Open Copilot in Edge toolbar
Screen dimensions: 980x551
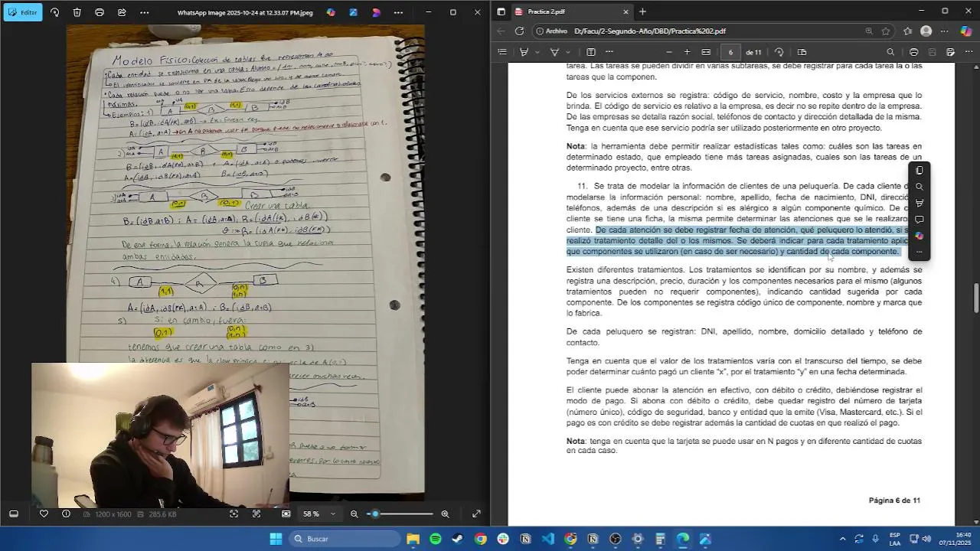point(966,31)
